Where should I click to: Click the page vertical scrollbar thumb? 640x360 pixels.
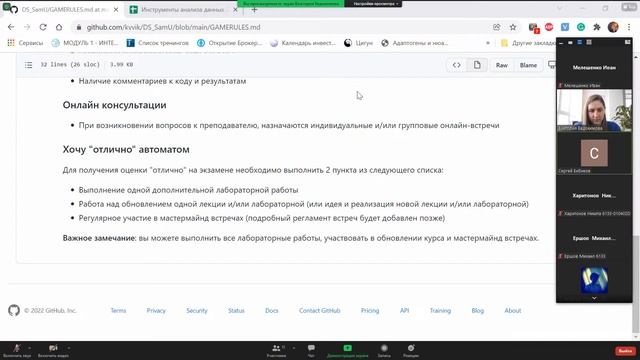click(636, 284)
